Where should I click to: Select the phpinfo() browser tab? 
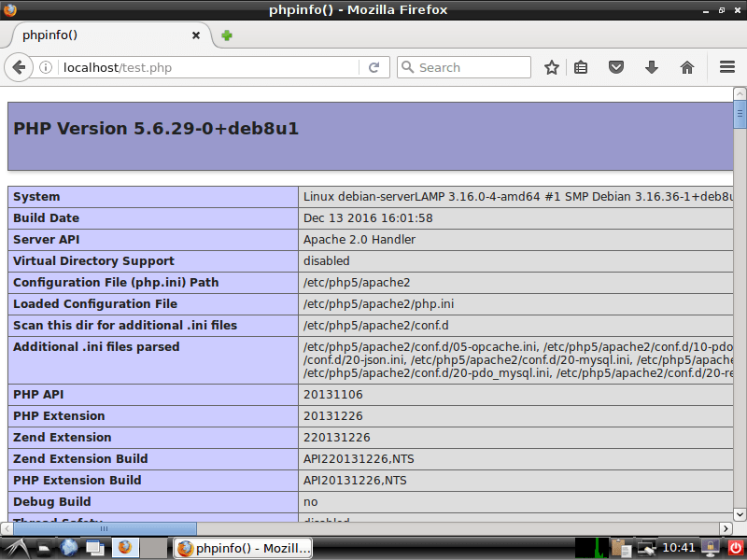pos(93,35)
